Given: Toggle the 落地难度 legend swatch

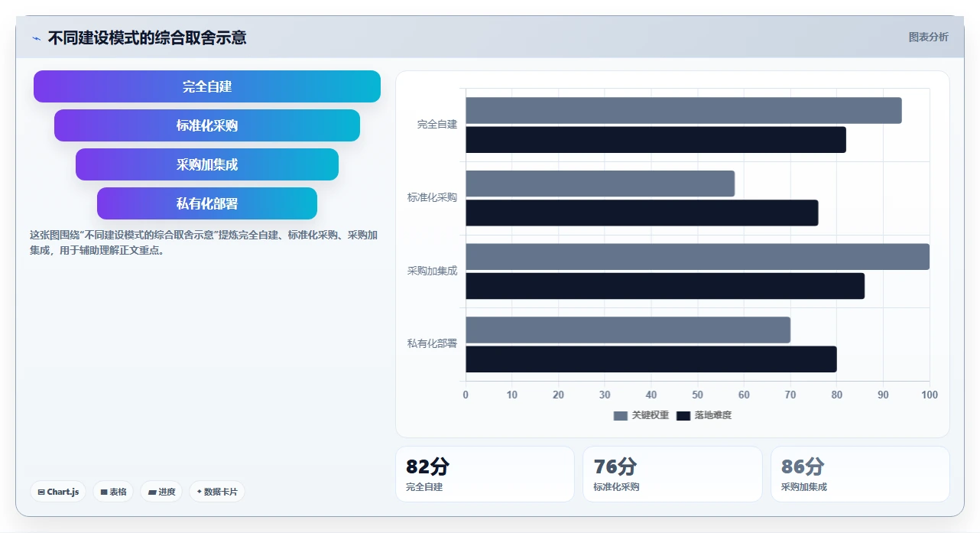Looking at the screenshot, I should [683, 416].
